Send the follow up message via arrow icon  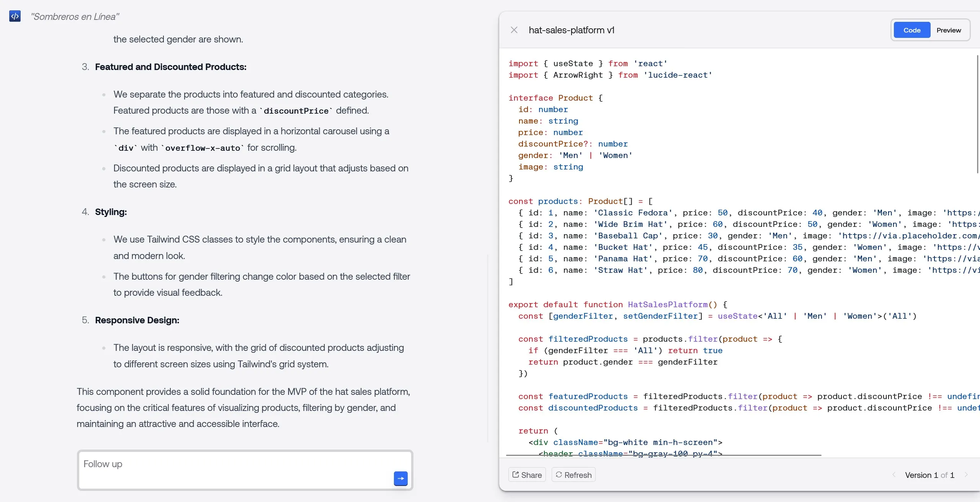400,478
